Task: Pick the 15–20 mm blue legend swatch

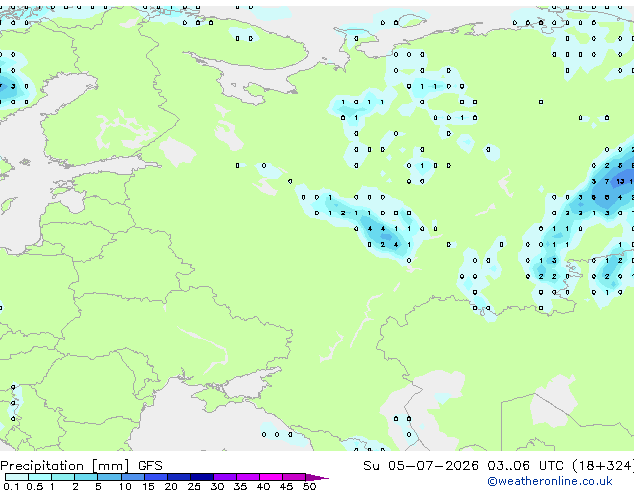Action: pos(156,477)
